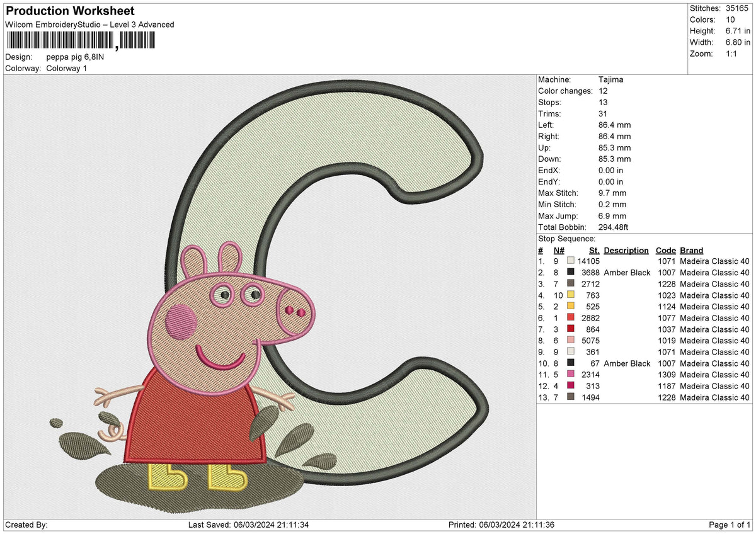Click the 'Production Worksheet' title
The image size is (756, 534).
click(70, 11)
